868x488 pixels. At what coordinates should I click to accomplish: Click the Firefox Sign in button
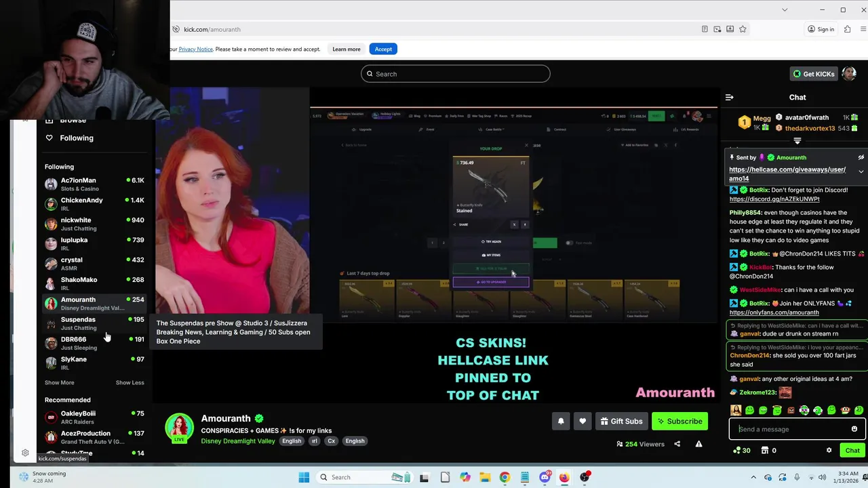(821, 29)
